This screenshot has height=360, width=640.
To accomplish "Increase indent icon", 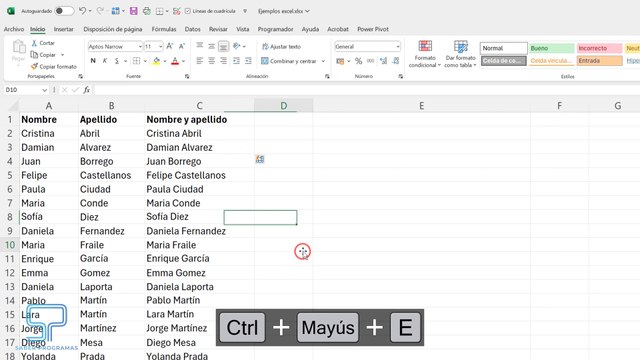I will [x=248, y=61].
